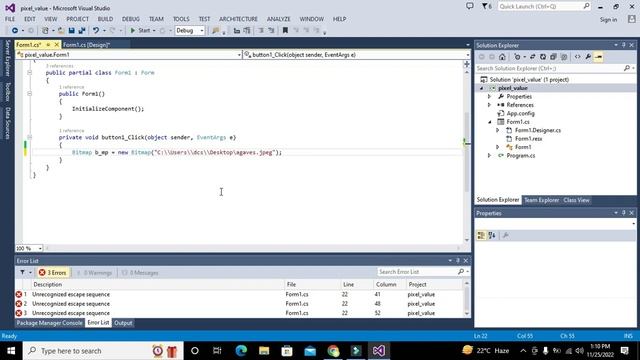640x360 pixels.
Task: Open the Data Sources side tab
Action: pyautogui.click(x=7, y=123)
